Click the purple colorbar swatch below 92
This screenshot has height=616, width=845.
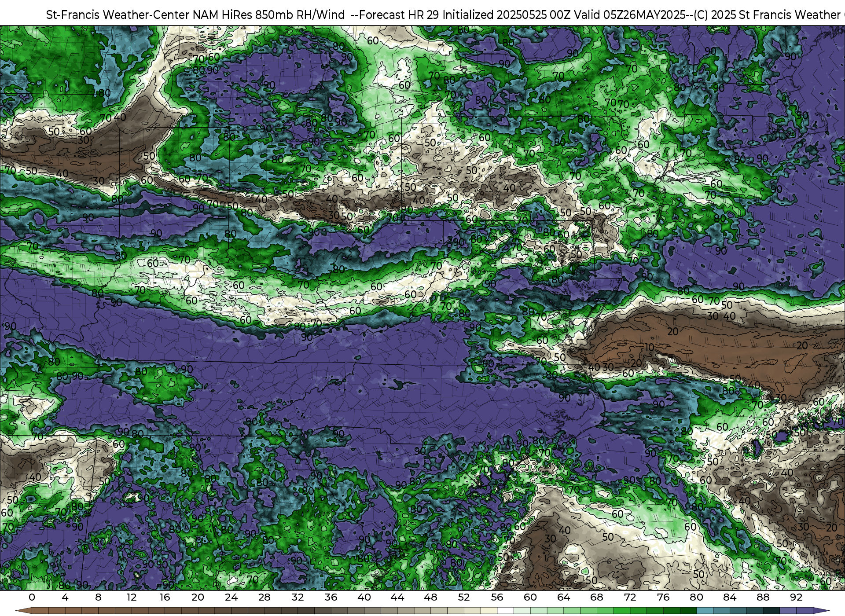pyautogui.click(x=805, y=611)
